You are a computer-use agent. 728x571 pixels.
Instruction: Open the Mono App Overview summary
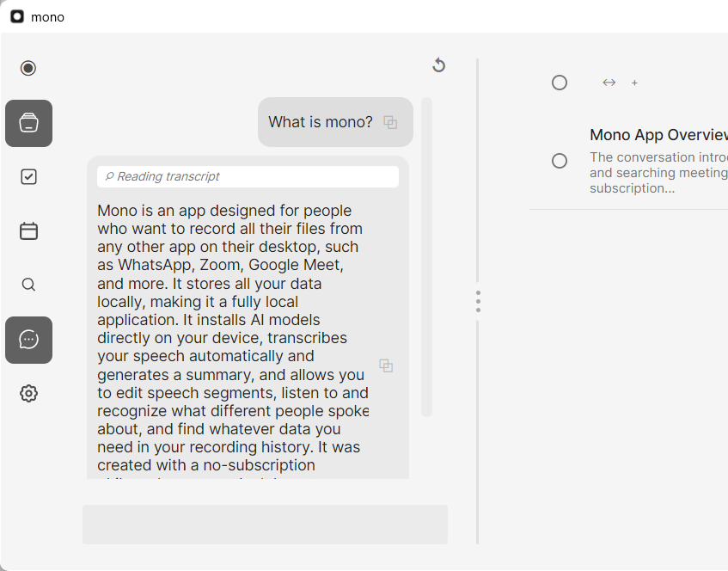[658, 135]
